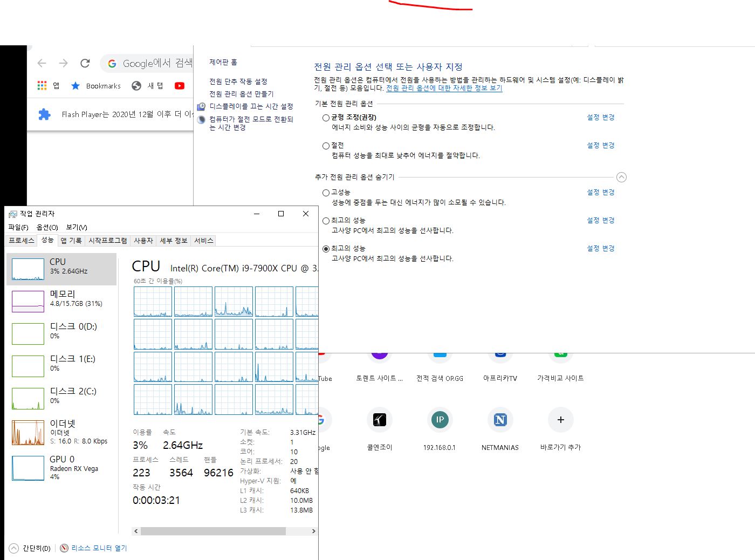Click the first CPU core usage graph
The width and height of the screenshot is (755, 560).
pyautogui.click(x=153, y=302)
